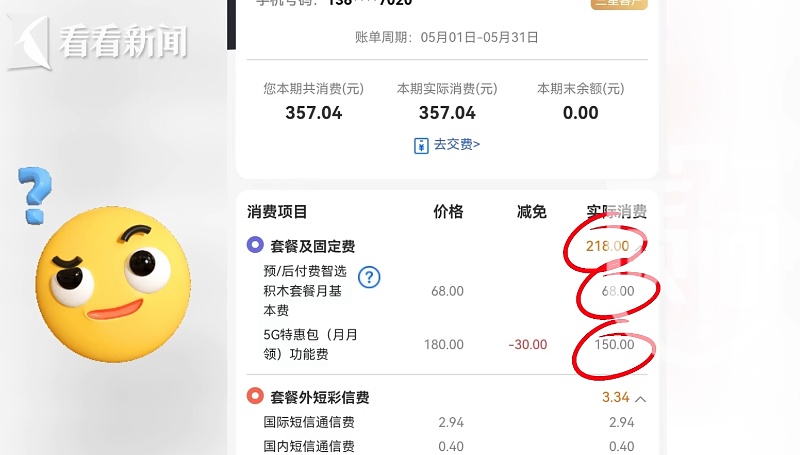Screen dimensions: 800x455
Task: Collapse the 套餐及固定费 section arrow
Action: [x=641, y=247]
